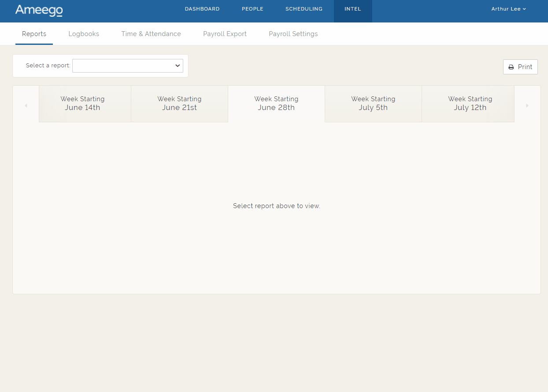
Task: Click the Print button
Action: tap(520, 67)
